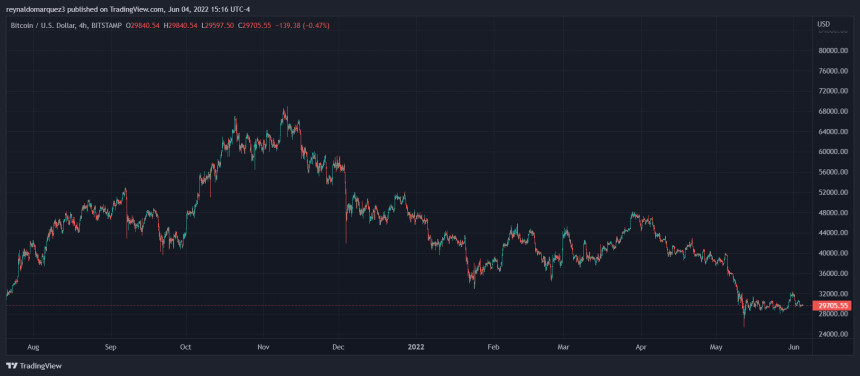Click the 44000.00 price axis label

[833, 233]
